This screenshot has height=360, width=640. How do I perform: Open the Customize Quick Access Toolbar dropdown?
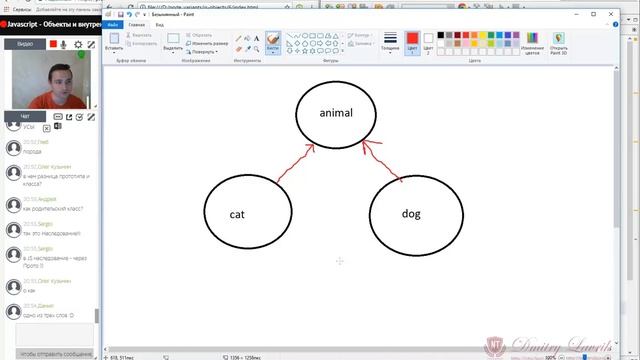pos(144,15)
